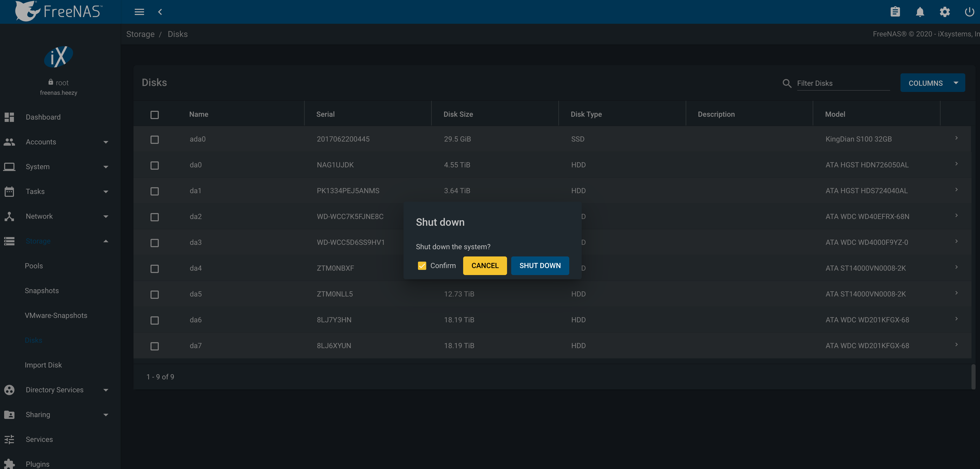The height and width of the screenshot is (469, 980).
Task: Select the da3 disk checkbox
Action: coord(154,243)
